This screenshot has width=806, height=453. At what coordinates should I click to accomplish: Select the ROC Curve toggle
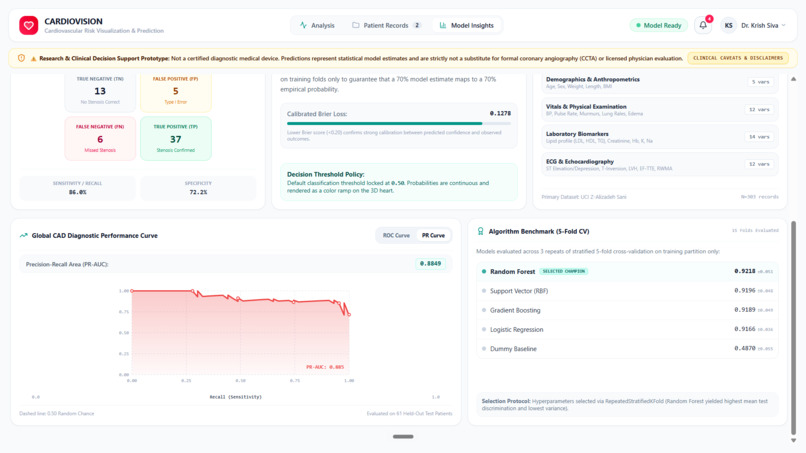point(396,235)
